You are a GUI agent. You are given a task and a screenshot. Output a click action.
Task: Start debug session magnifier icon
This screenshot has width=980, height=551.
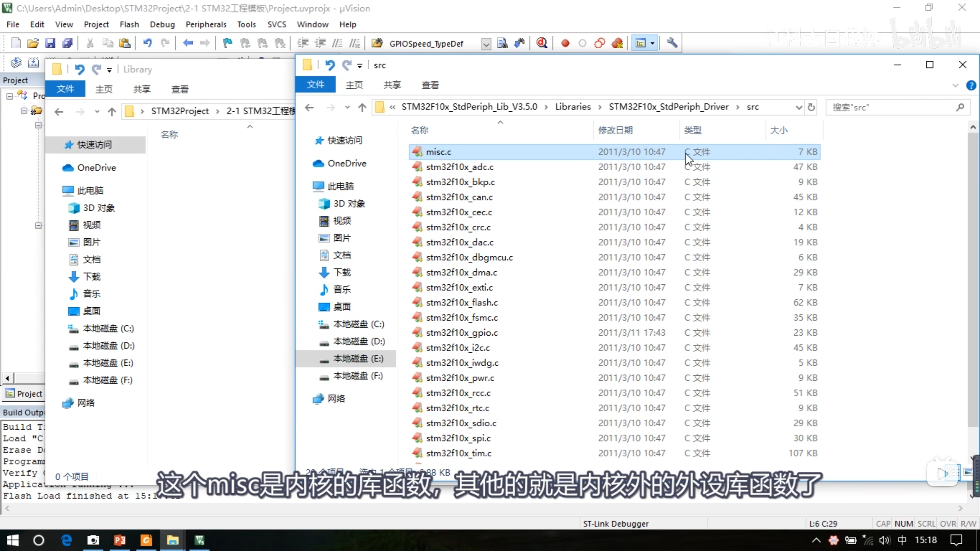542,43
